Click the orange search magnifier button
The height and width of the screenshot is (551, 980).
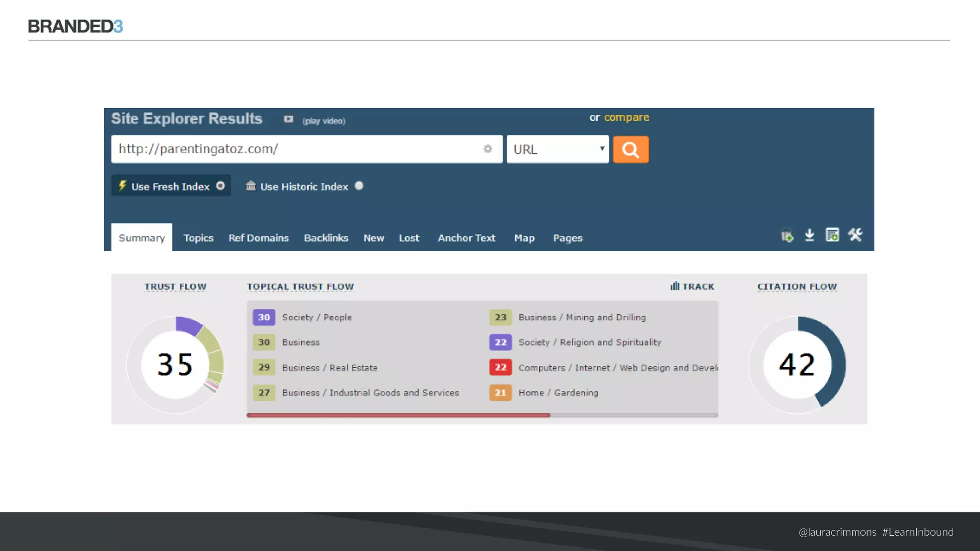(x=631, y=150)
